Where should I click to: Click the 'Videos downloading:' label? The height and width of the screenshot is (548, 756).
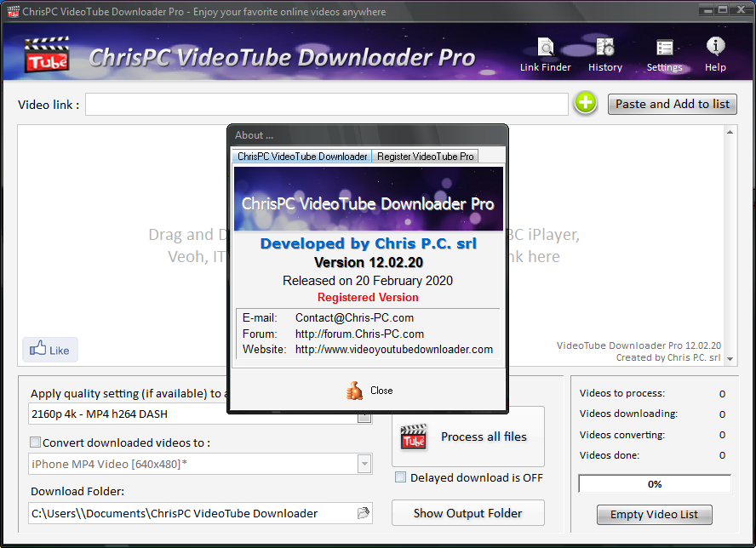[628, 414]
